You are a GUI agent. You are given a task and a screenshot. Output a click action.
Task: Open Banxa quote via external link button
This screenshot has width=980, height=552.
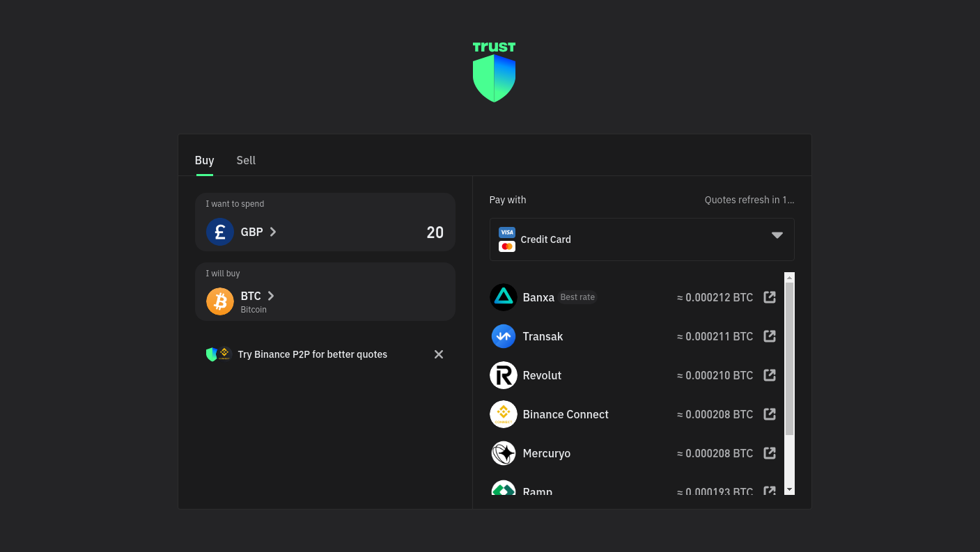coord(770,297)
